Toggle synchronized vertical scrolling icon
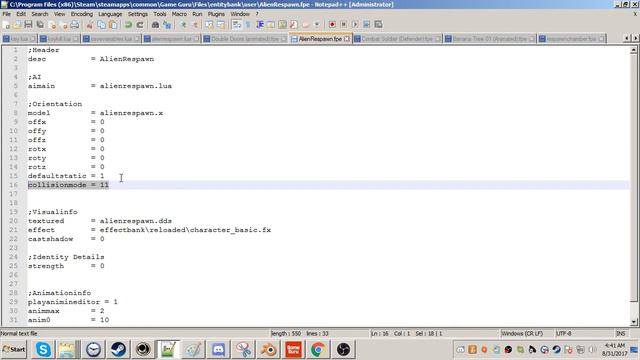Viewport: 640px width, 360px height. point(209,25)
